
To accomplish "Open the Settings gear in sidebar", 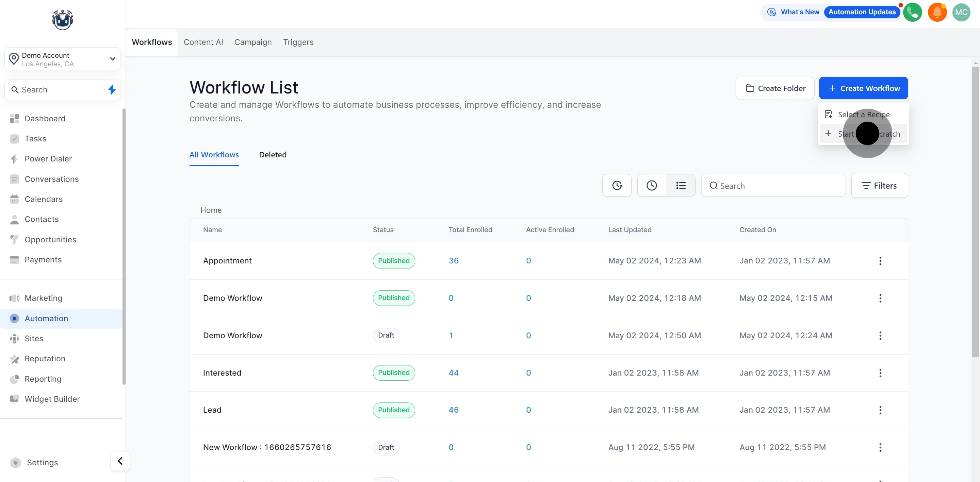I will 16,462.
